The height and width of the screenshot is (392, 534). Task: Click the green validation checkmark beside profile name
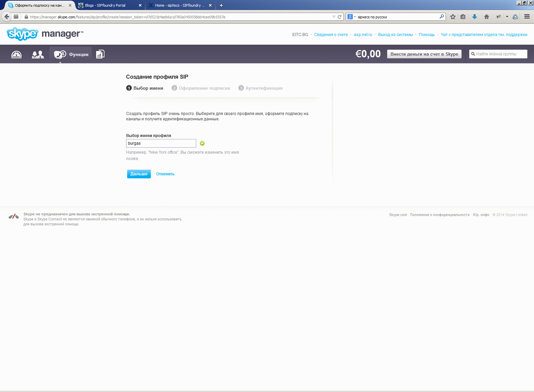[202, 143]
